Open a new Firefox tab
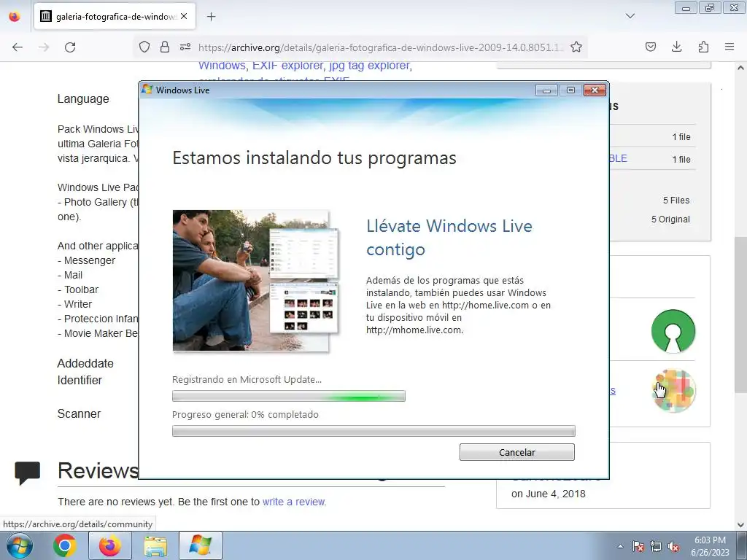 (211, 17)
